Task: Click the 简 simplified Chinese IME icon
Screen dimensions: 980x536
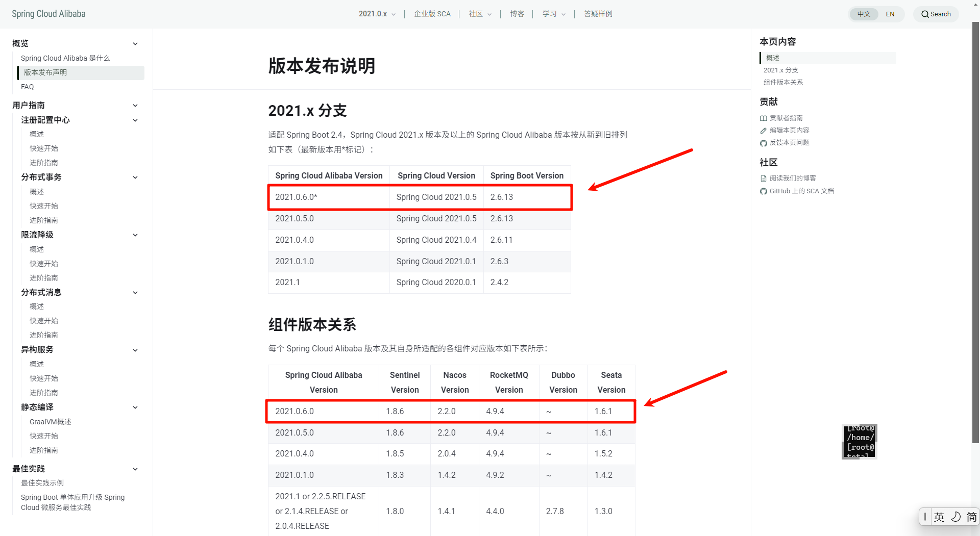Action: [972, 517]
